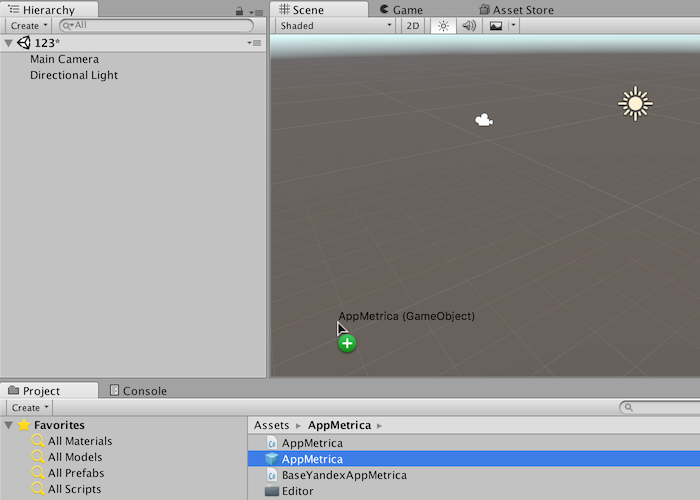The image size is (700, 500).
Task: Toggle 2D scene view mode
Action: [x=412, y=26]
